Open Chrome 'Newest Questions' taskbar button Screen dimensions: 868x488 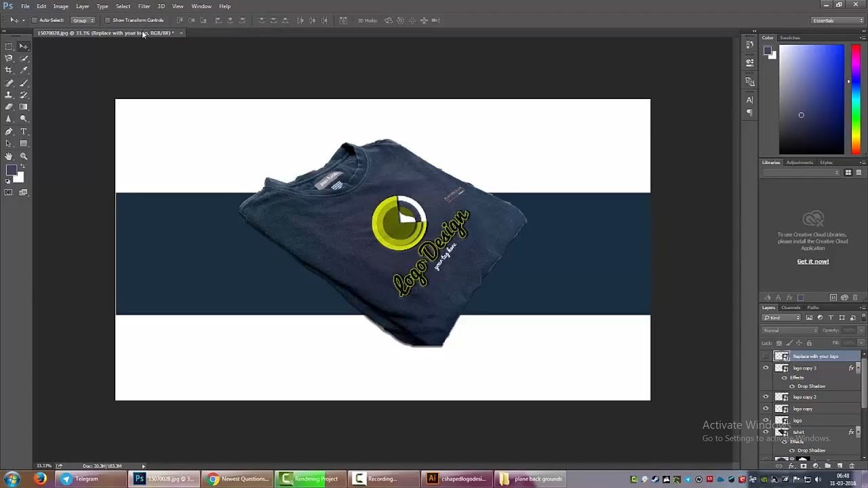[x=238, y=479]
